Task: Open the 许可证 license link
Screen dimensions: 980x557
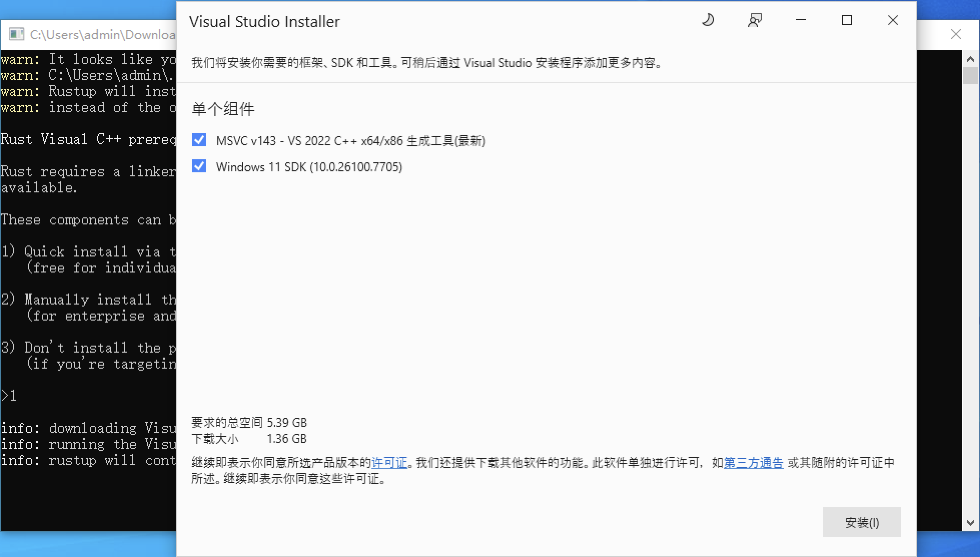Action: [389, 462]
